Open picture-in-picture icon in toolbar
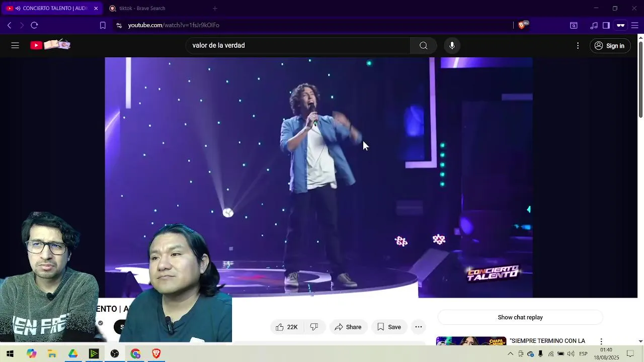 574,25
